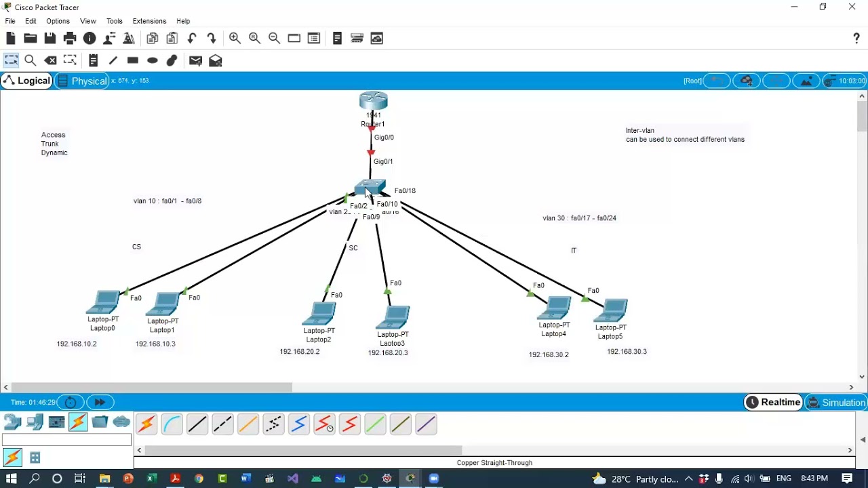Pick the Phone line cable
This screenshot has height=488, width=868.
coord(273,424)
